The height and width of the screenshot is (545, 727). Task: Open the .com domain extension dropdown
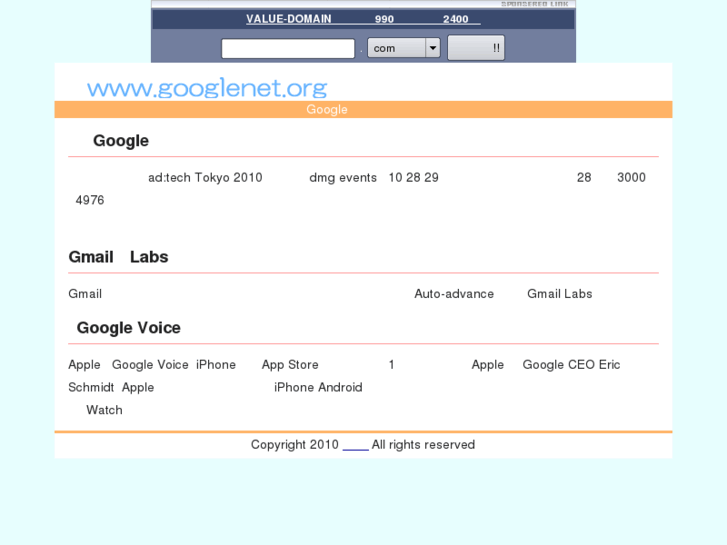(404, 48)
